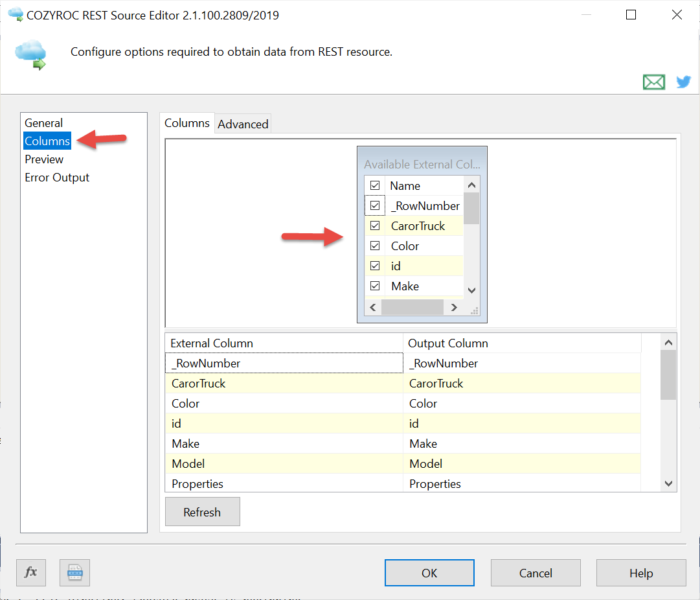Click the available columns vertical scroll thumb

(471, 208)
